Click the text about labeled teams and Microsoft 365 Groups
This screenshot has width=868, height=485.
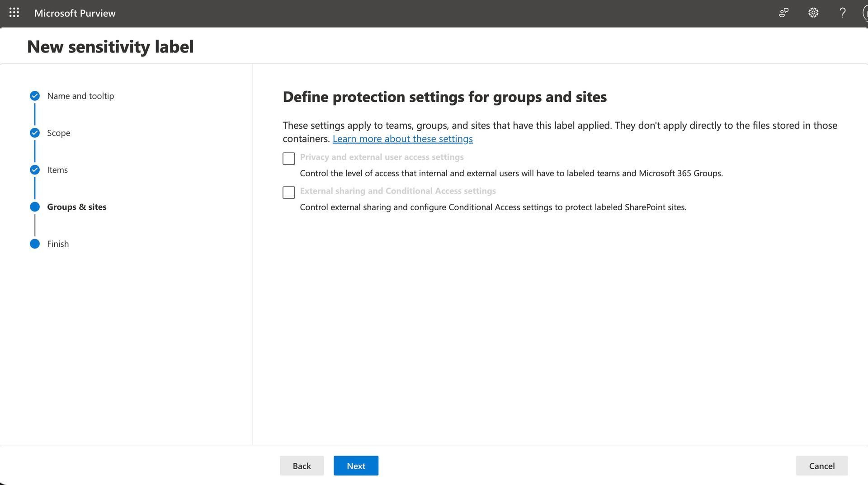(x=511, y=173)
